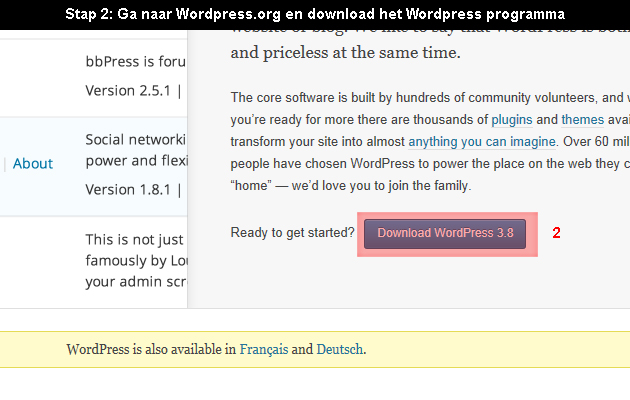Image resolution: width=630 pixels, height=400 pixels.
Task: Switch to the Français language link
Action: 264,350
